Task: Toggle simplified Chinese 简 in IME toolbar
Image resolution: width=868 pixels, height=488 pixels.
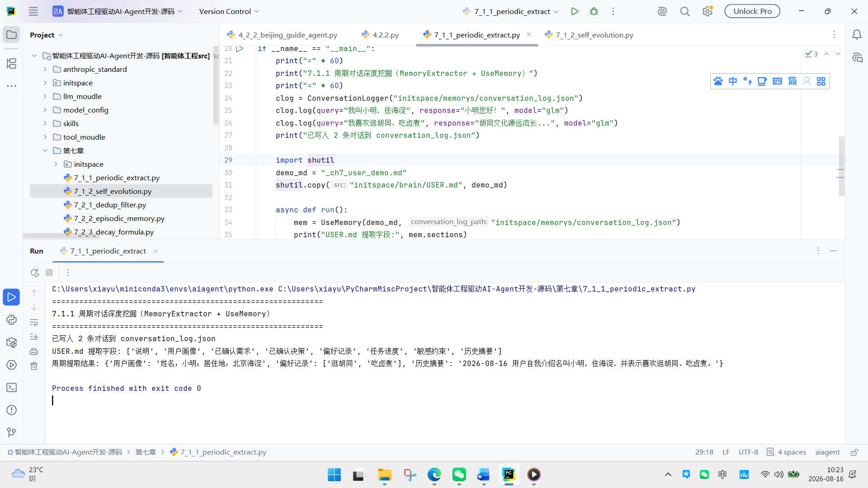Action: point(792,81)
